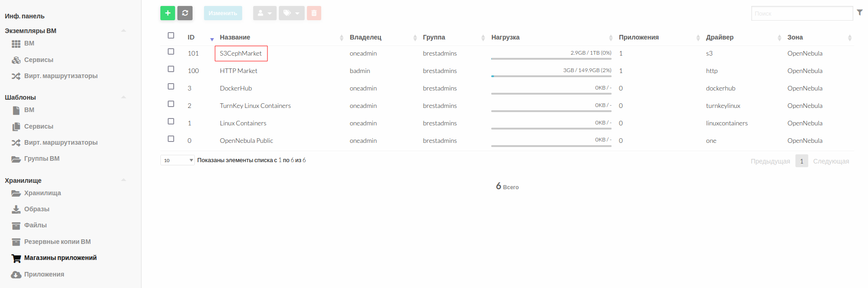This screenshot has width=868, height=288.
Task: Go to Следующая page
Action: click(x=831, y=161)
